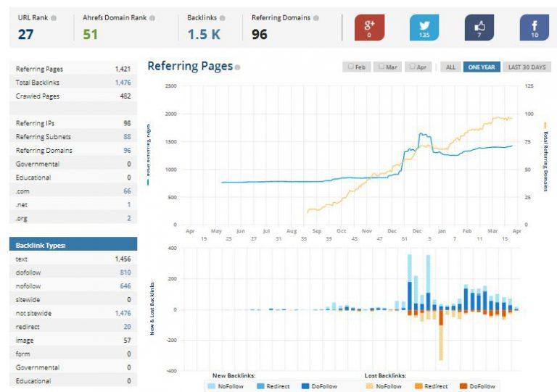Screen dimensions: 557x392
Task: Click the info dot beside URL Rank
Action: coord(54,17)
